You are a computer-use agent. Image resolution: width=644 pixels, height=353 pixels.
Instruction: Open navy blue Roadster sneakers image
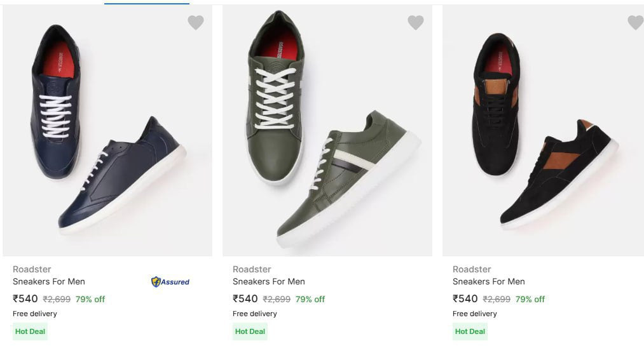[107, 130]
